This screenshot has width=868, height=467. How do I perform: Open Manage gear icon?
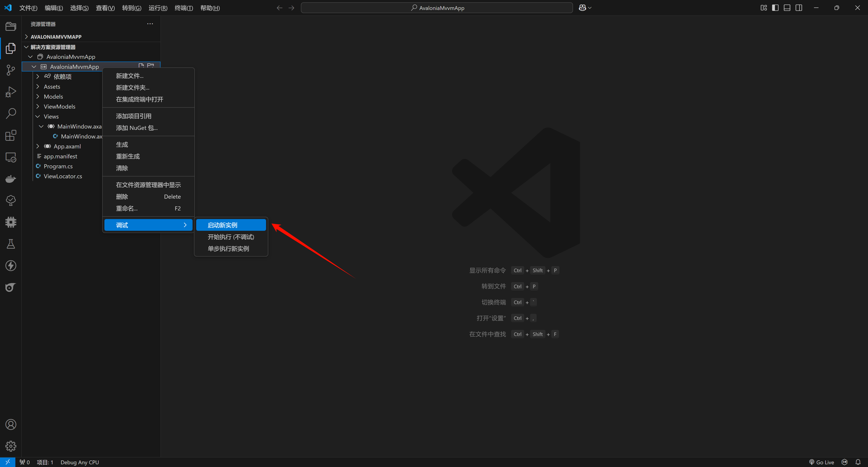11,446
